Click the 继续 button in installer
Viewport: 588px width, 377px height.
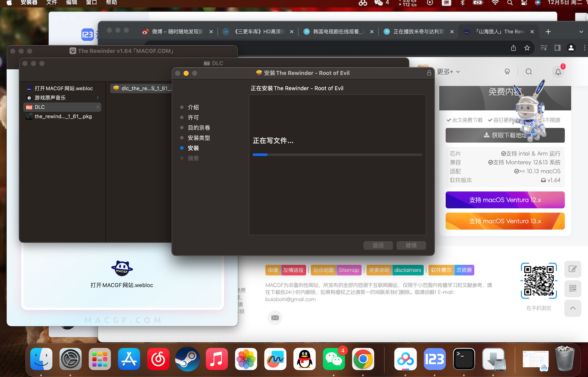click(411, 245)
